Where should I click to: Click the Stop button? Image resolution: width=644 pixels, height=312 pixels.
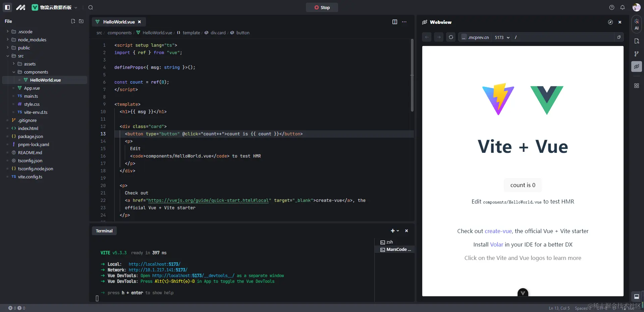click(322, 7)
